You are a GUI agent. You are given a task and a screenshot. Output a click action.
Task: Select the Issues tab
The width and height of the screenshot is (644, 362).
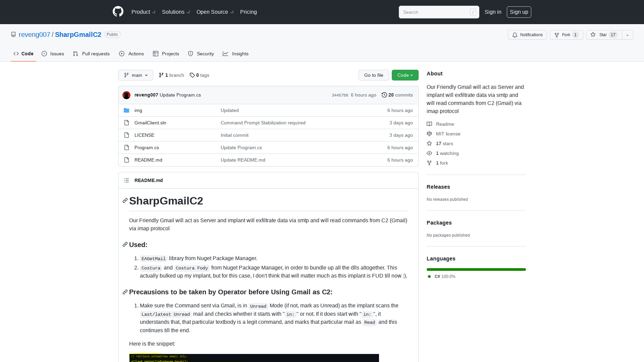click(53, 54)
